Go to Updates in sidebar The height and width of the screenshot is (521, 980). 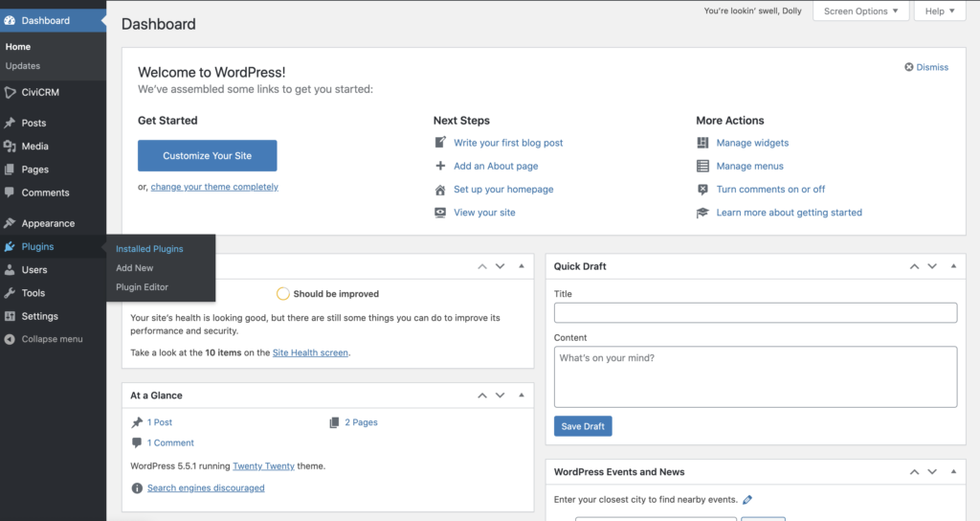coord(23,66)
